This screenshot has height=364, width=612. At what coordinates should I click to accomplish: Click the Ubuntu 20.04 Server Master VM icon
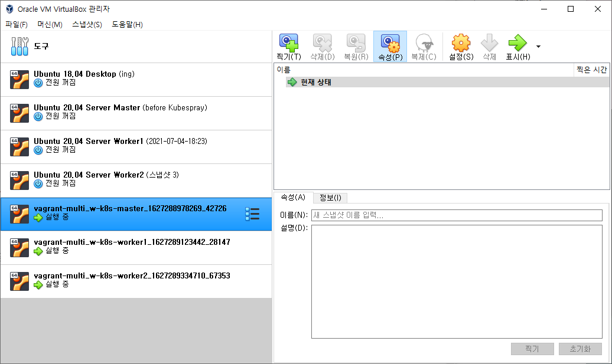point(19,113)
